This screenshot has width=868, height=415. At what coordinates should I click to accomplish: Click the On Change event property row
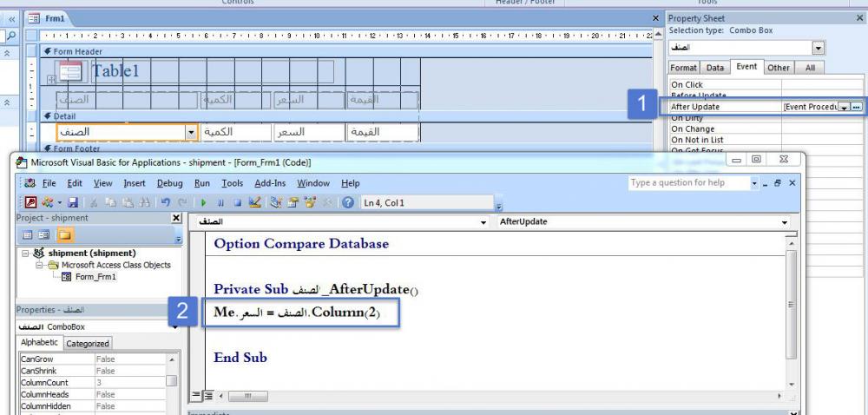point(766,128)
